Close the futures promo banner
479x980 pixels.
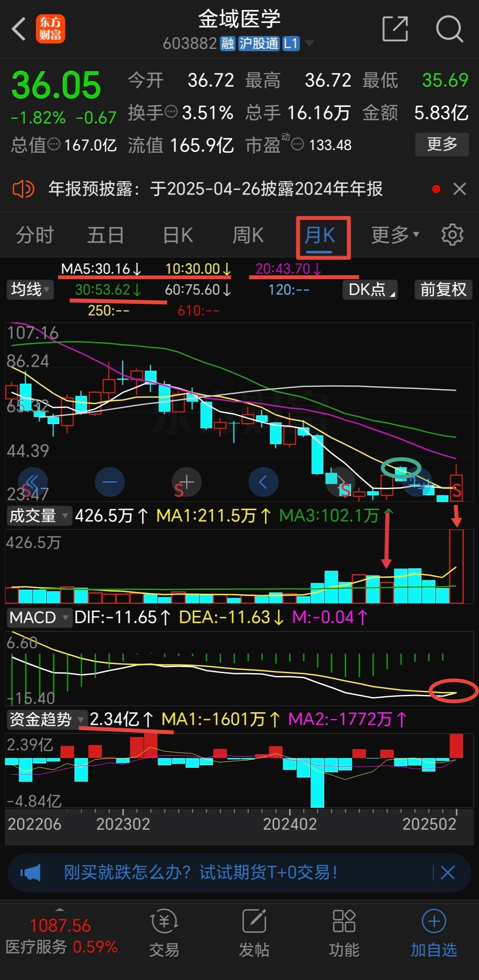tap(447, 872)
